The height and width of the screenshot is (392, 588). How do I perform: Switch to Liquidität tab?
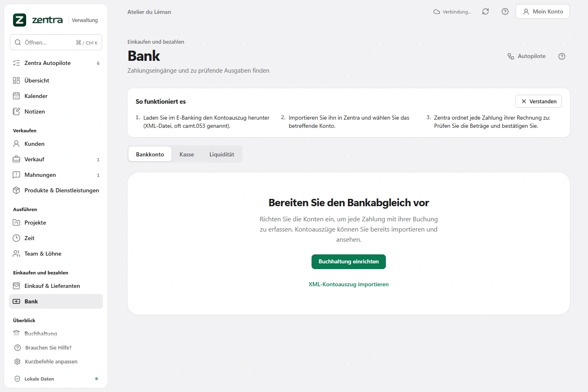[222, 154]
